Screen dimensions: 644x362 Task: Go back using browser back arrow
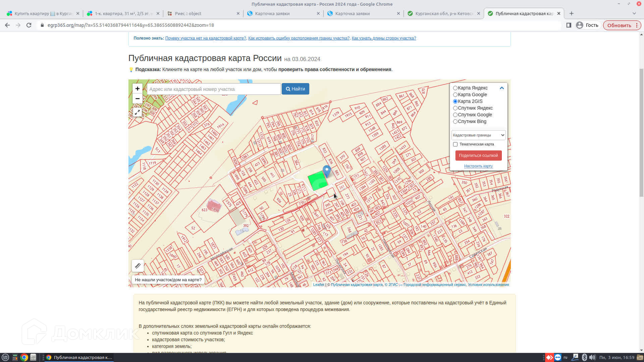tap(7, 25)
